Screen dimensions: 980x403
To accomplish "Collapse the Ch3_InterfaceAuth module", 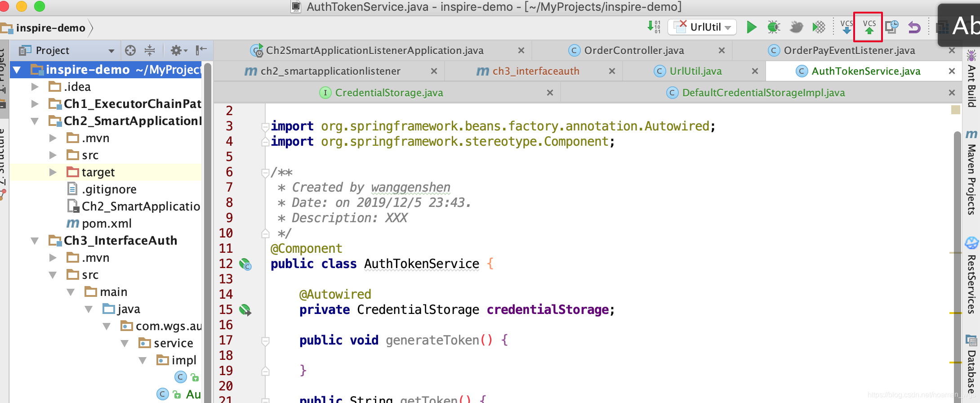I will click(35, 241).
